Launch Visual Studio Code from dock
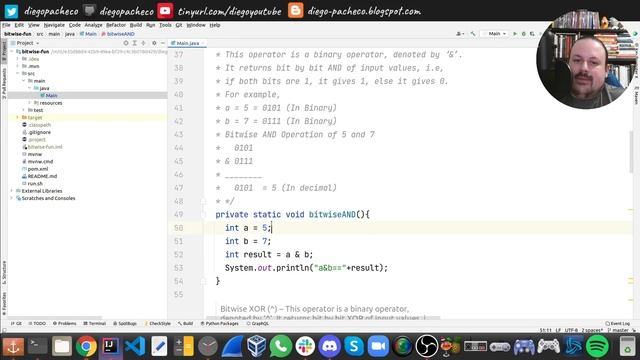The width and height of the screenshot is (640, 360). click(x=135, y=347)
